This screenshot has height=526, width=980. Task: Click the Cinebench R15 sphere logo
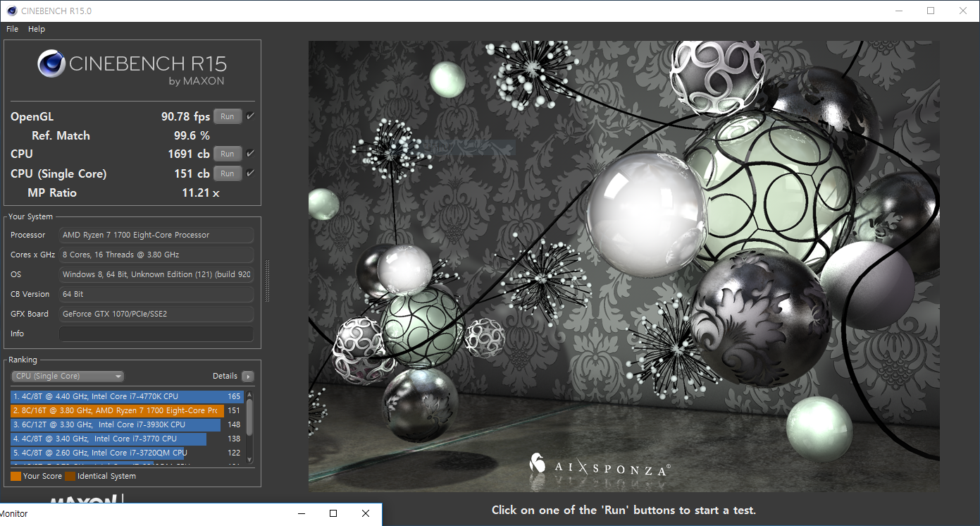click(x=51, y=64)
